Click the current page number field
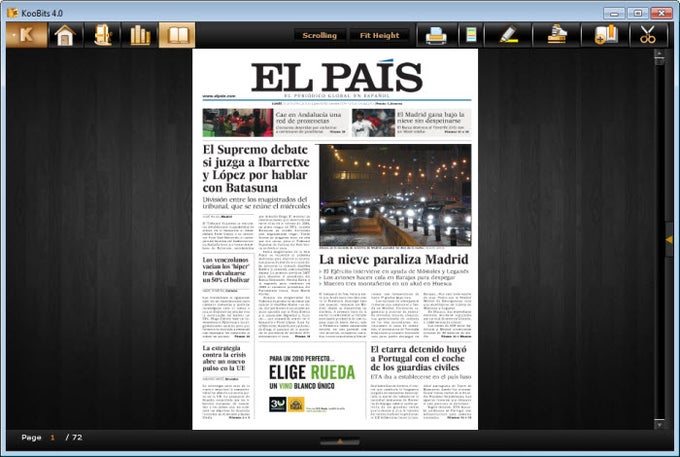This screenshot has width=680, height=457. pos(52,437)
